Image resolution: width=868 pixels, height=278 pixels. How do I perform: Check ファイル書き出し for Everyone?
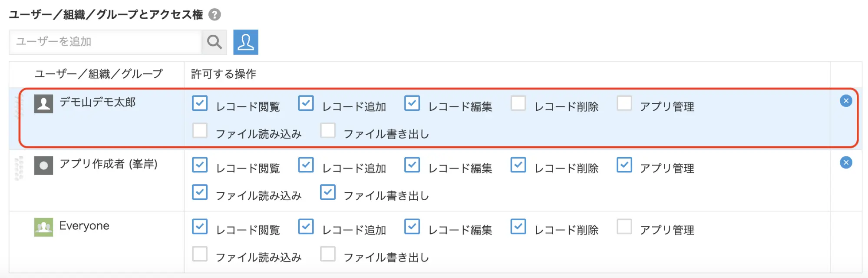pyautogui.click(x=328, y=254)
